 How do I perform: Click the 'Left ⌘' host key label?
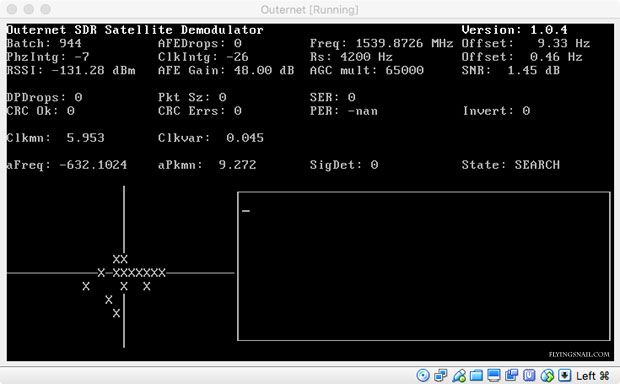[592, 375]
